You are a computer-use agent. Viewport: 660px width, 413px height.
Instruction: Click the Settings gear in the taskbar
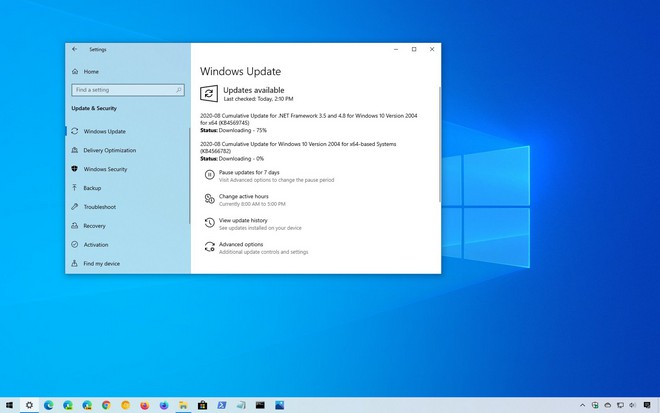(29, 405)
